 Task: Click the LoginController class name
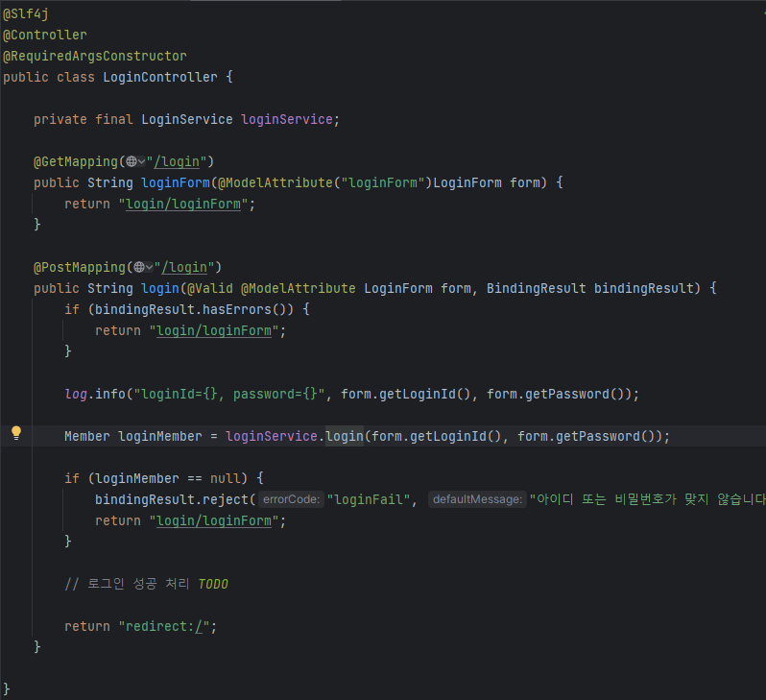coord(160,77)
